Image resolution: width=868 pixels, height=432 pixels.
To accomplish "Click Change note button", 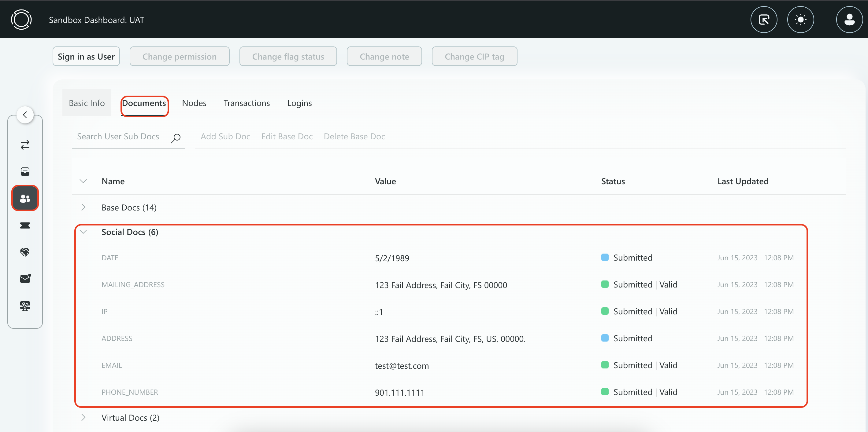I will pyautogui.click(x=384, y=56).
